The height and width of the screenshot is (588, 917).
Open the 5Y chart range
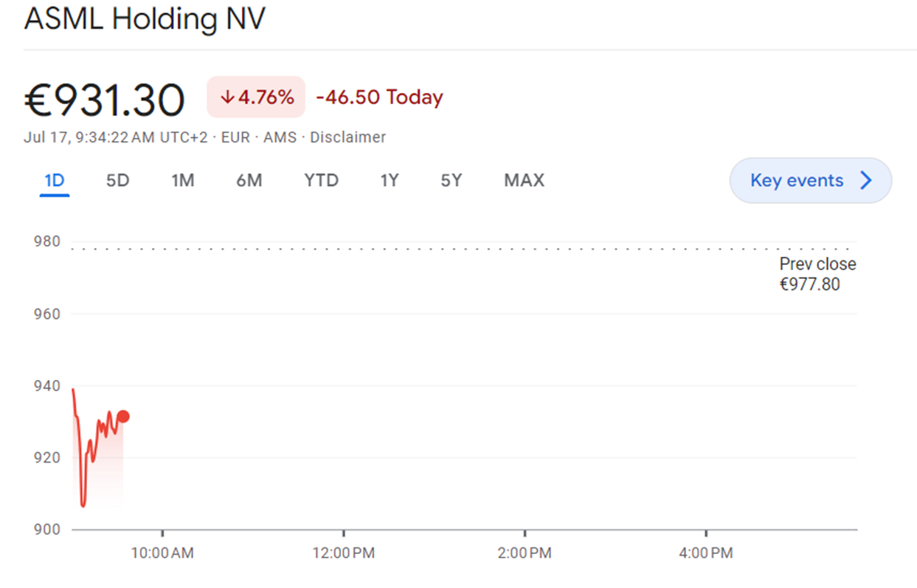click(x=451, y=181)
